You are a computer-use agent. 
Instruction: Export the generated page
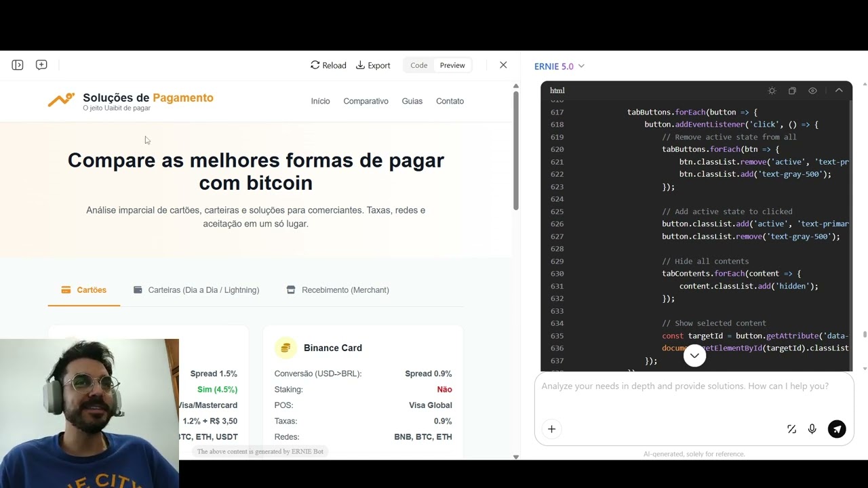click(373, 65)
